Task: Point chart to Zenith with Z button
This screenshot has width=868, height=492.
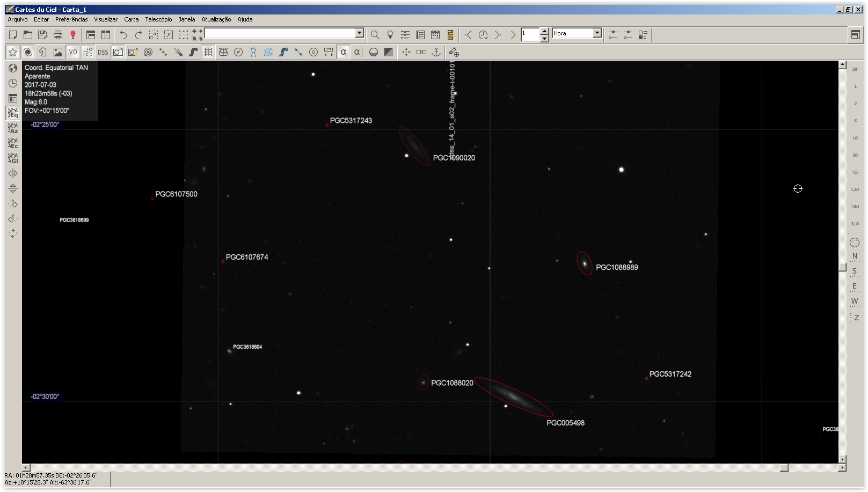Action: 855,318
